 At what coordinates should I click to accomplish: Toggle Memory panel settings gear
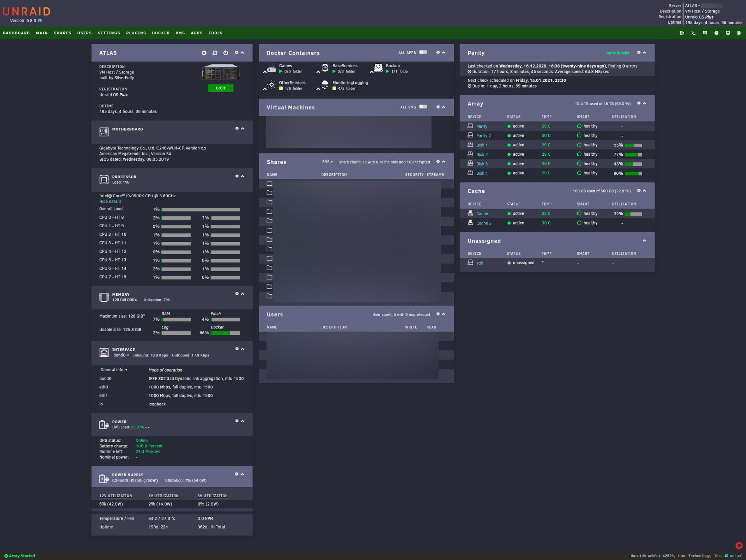237,294
